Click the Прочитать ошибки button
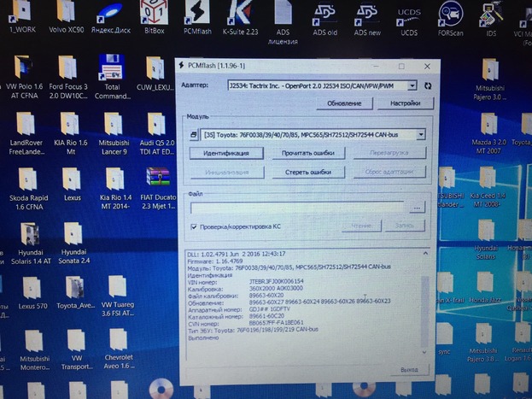Image resolution: width=532 pixels, height=399 pixels. pyautogui.click(x=308, y=153)
